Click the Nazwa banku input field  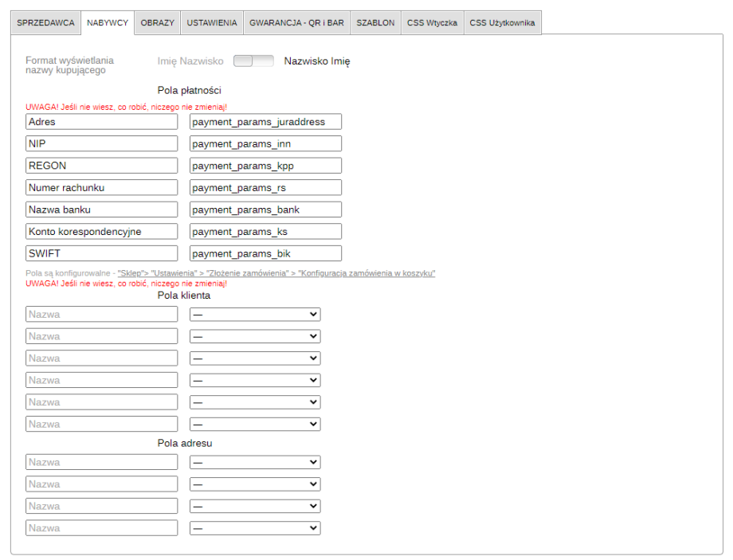101,210
